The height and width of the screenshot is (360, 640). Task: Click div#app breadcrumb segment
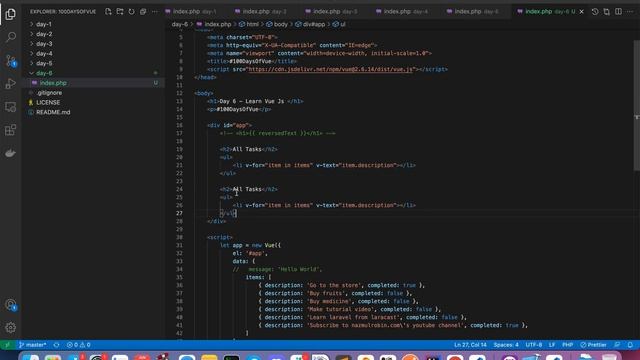(x=310, y=24)
